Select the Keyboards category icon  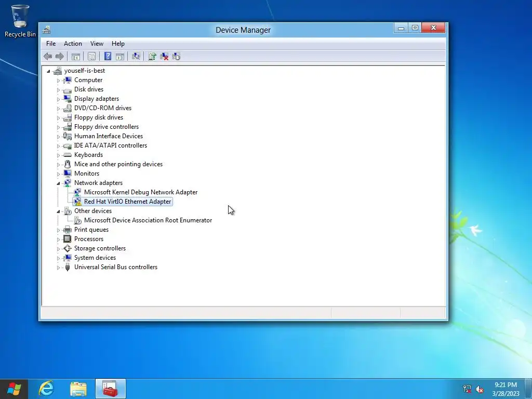click(x=68, y=155)
